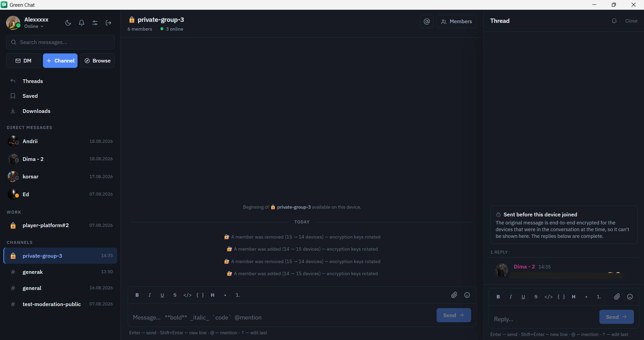644x340 pixels.
Task: Toggle bold formatting in main message toolbar
Action: point(137,295)
